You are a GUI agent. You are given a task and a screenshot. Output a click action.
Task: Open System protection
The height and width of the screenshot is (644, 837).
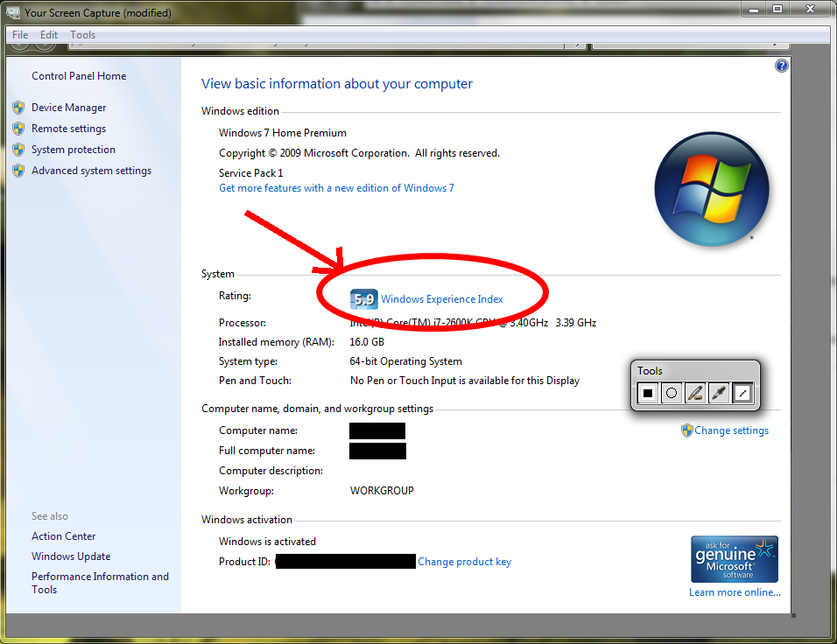[74, 150]
